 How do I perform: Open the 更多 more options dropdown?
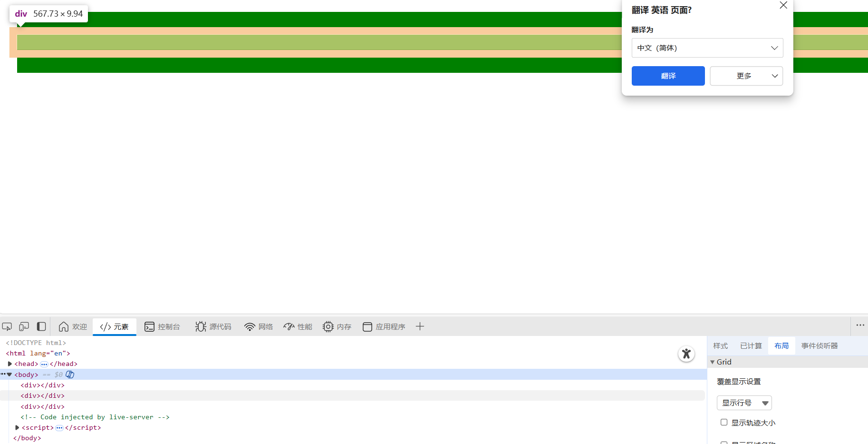click(746, 76)
